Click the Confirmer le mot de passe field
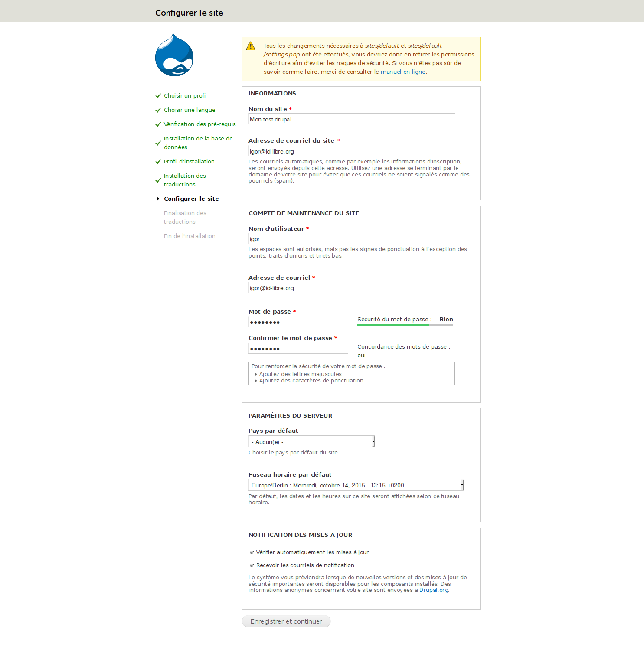 pyautogui.click(x=298, y=349)
